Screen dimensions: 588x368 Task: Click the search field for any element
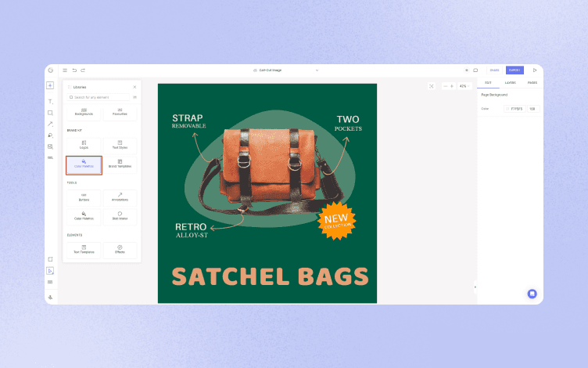point(99,97)
